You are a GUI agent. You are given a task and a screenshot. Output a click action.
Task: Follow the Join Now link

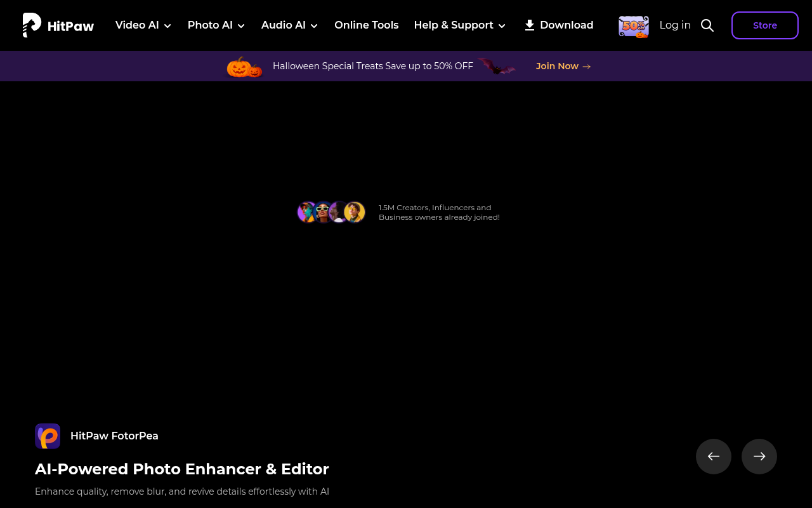563,66
